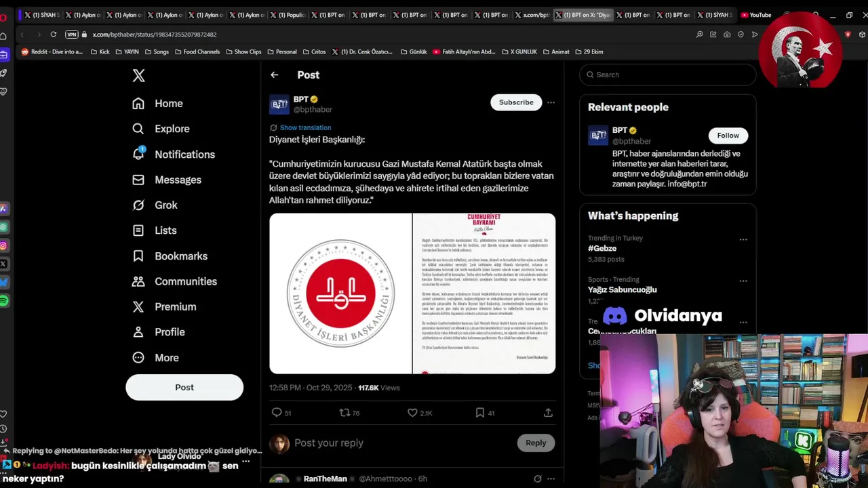This screenshot has width=868, height=488.
Task: Follow BPT in Relevant people
Action: [728, 136]
